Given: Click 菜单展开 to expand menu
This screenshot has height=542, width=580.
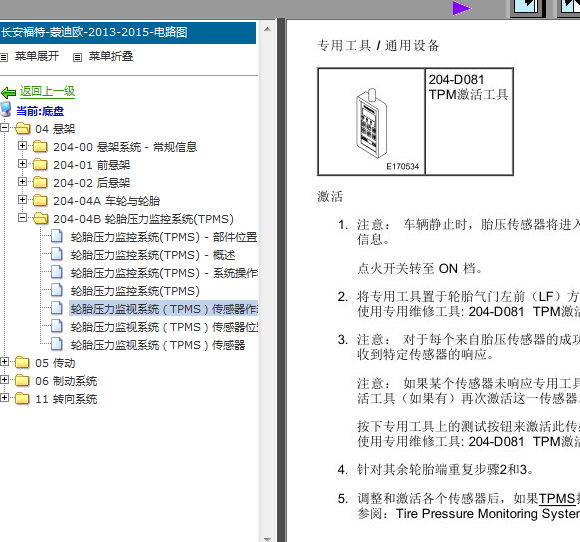Looking at the screenshot, I should click(37, 56).
